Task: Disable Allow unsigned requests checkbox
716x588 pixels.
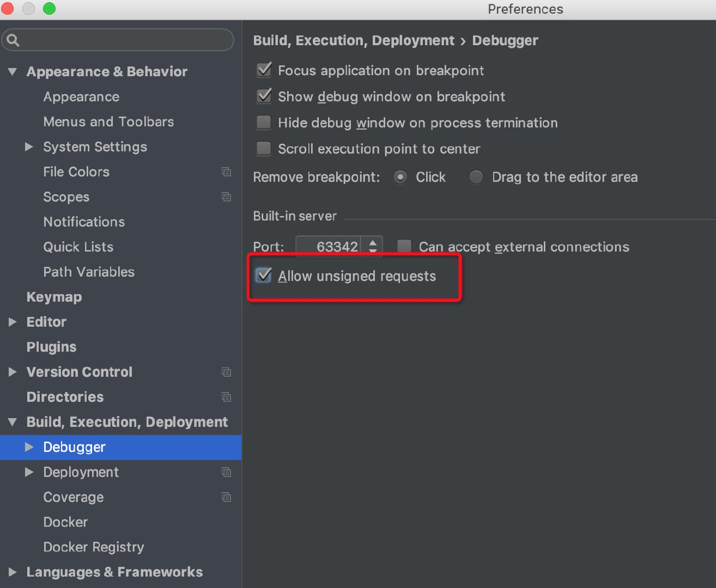Action: [x=264, y=275]
